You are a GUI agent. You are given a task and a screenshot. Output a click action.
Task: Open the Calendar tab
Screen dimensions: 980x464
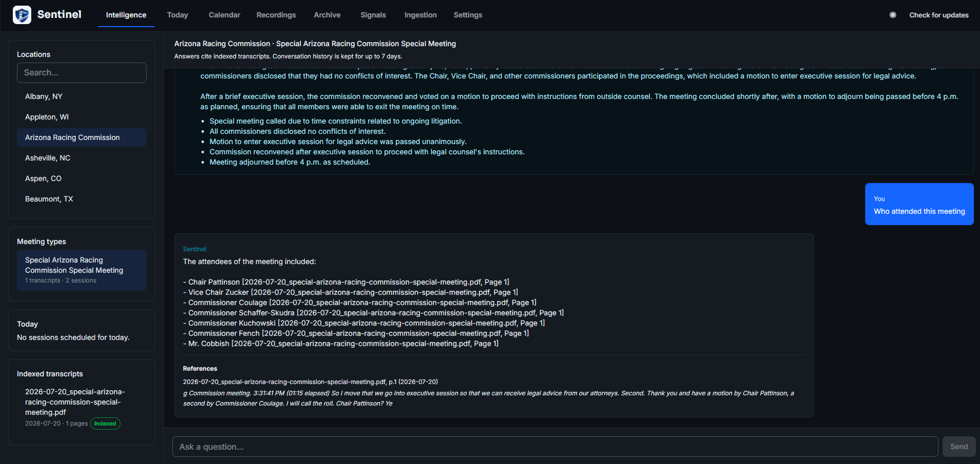pos(224,15)
